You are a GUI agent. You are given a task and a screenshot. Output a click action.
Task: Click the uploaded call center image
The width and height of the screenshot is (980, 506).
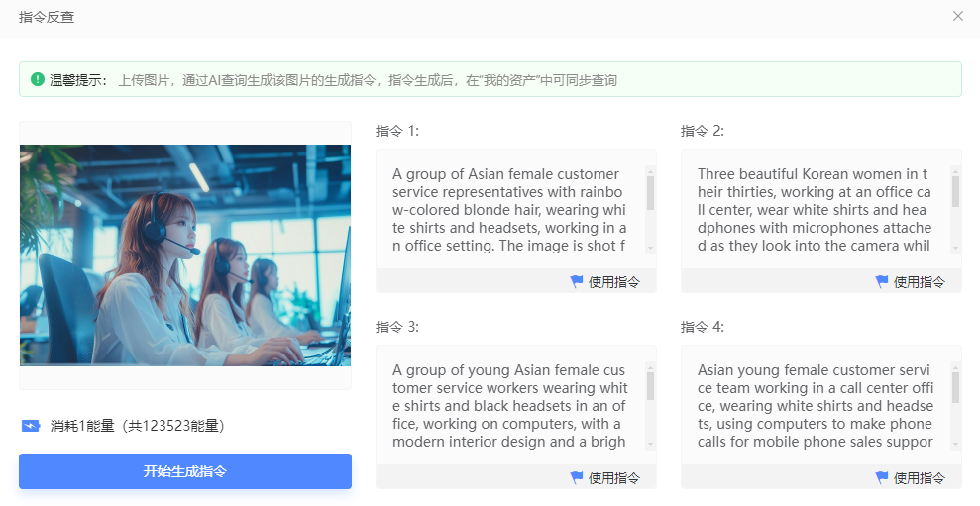[185, 255]
